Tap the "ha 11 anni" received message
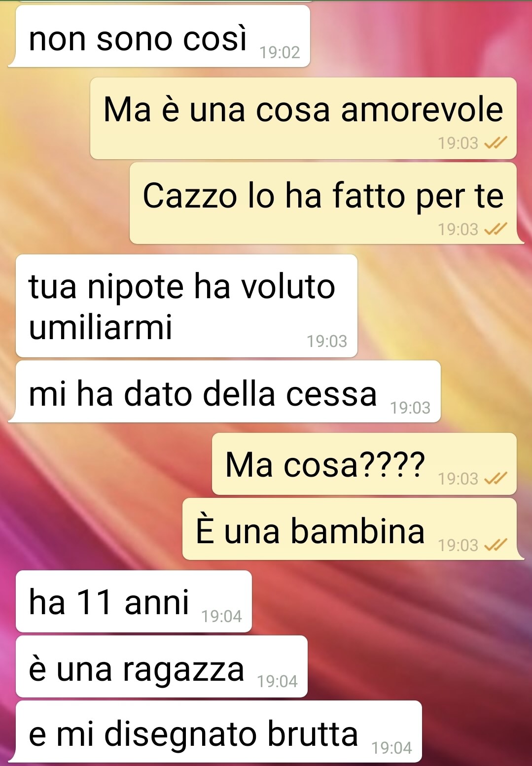The height and width of the screenshot is (766, 532). pos(134,601)
